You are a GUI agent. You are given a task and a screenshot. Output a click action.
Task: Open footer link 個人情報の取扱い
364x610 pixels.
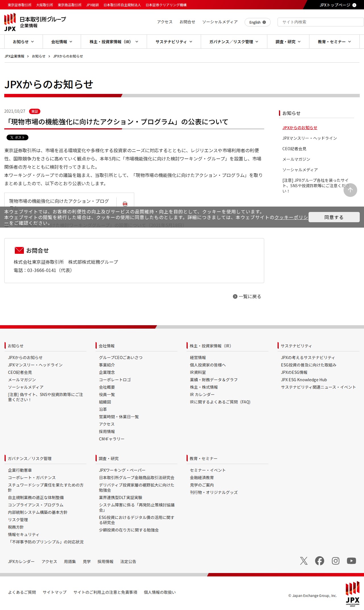160,592
